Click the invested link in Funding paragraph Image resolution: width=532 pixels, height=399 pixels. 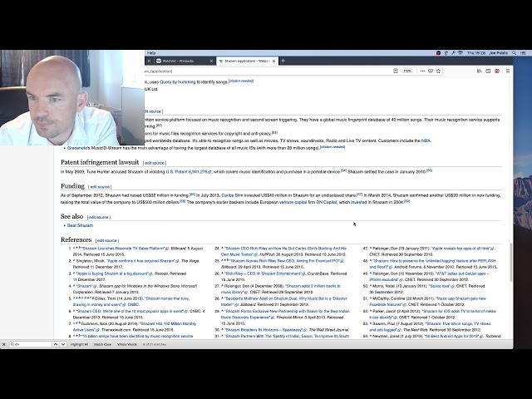pos(358,202)
